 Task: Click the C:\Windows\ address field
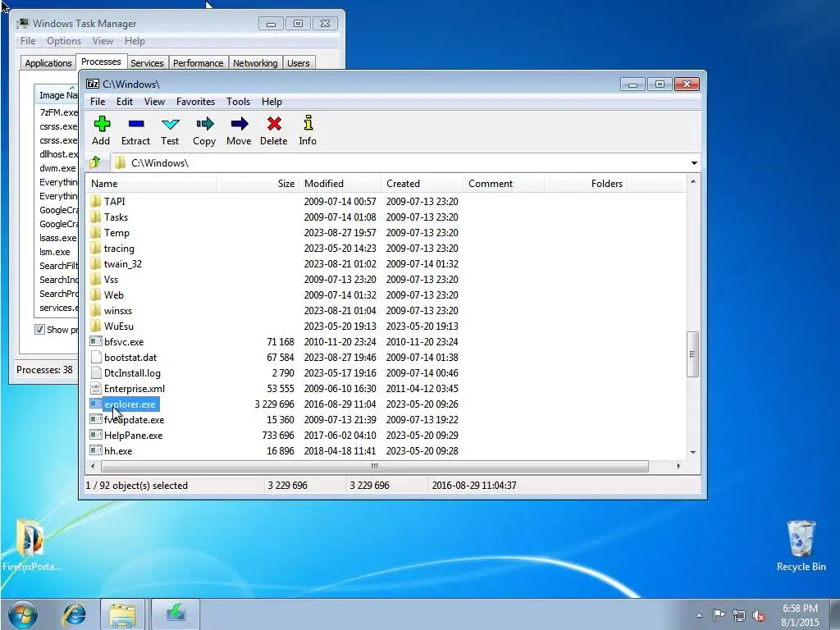click(399, 163)
